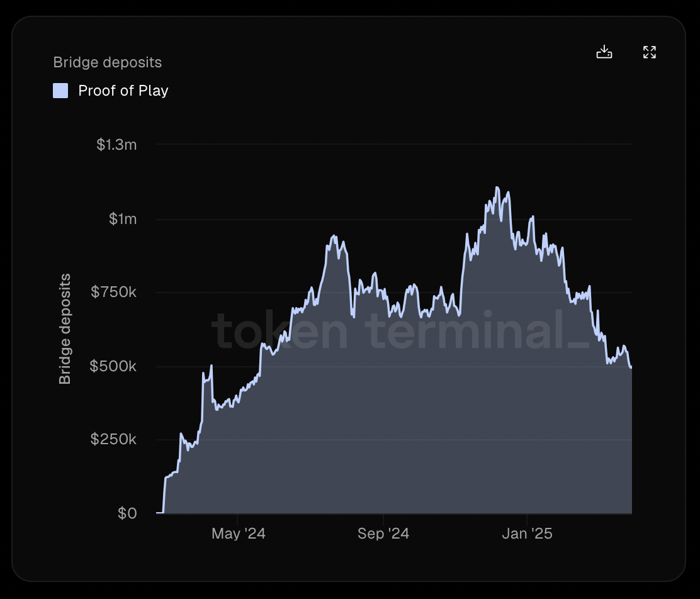
Task: Click the Sep '24 tick mark on the x-axis
Action: click(383, 519)
